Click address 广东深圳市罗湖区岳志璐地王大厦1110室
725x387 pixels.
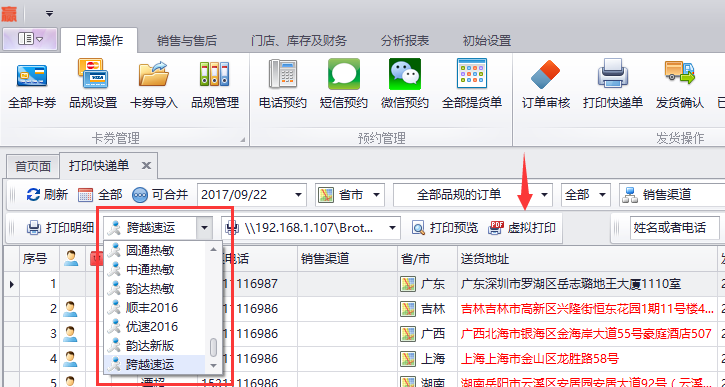571,283
